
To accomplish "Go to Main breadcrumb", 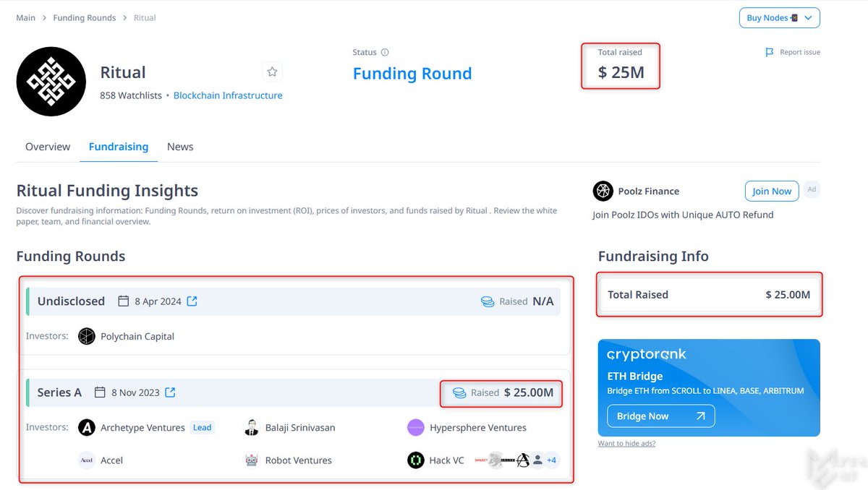I will (x=26, y=18).
